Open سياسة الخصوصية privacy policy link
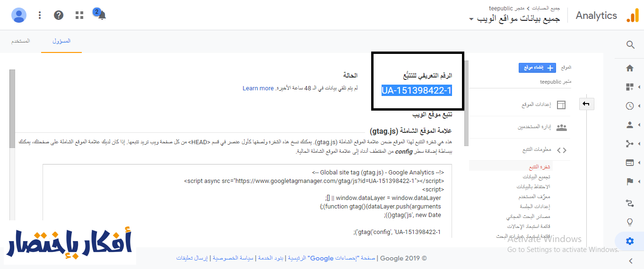Image resolution: width=644 pixels, height=269 pixels. click(234, 258)
